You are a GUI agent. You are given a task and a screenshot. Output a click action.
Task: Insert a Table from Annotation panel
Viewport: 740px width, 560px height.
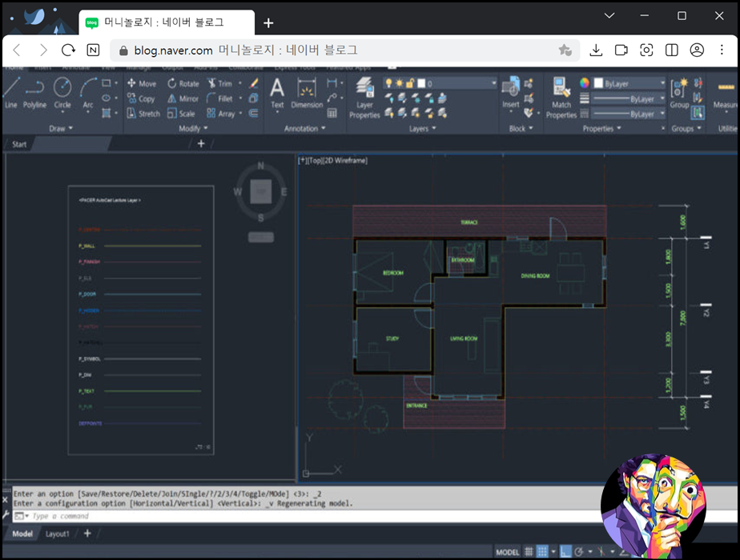pos(332,113)
